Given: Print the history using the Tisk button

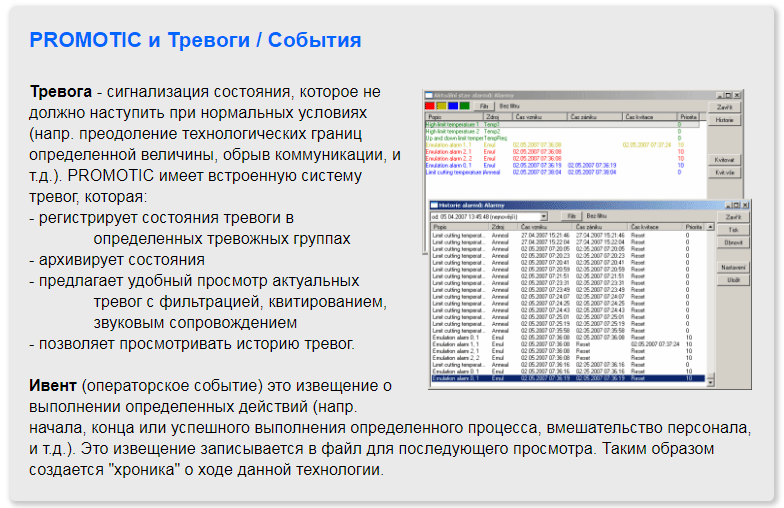Looking at the screenshot, I should pos(733,229).
